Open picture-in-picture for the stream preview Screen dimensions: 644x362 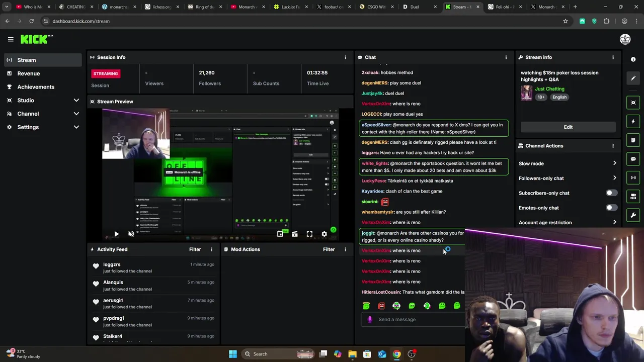click(x=280, y=234)
